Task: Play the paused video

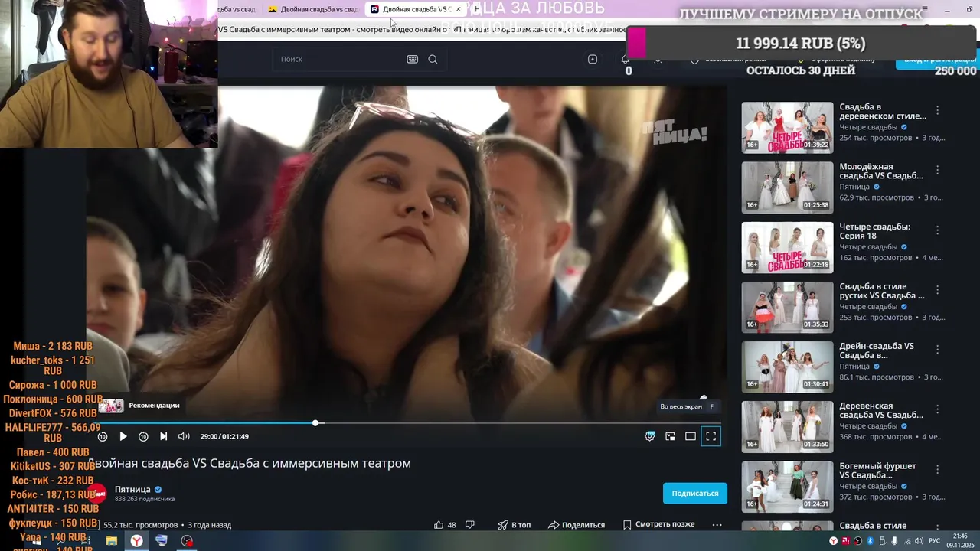Action: coord(122,436)
